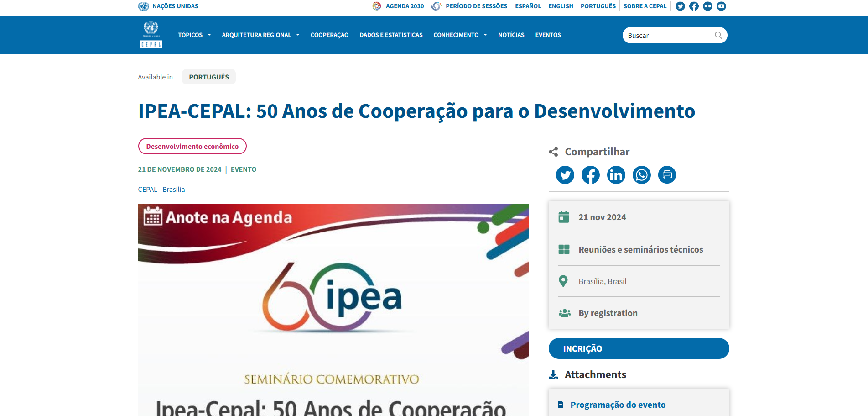Open YouTube icon in top header bar

tap(721, 6)
